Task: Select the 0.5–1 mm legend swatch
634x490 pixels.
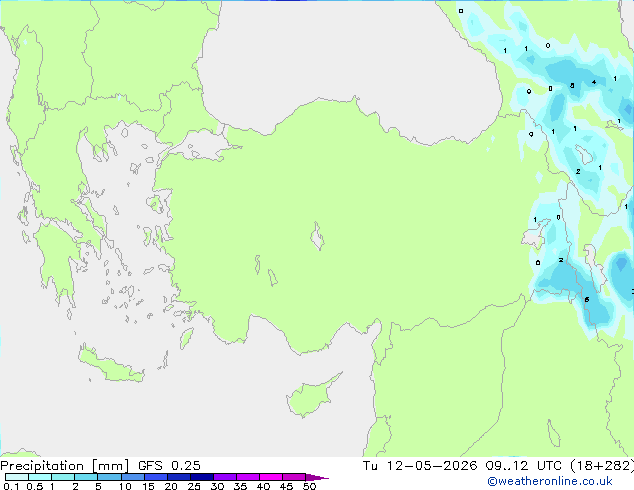Action: click(40, 477)
